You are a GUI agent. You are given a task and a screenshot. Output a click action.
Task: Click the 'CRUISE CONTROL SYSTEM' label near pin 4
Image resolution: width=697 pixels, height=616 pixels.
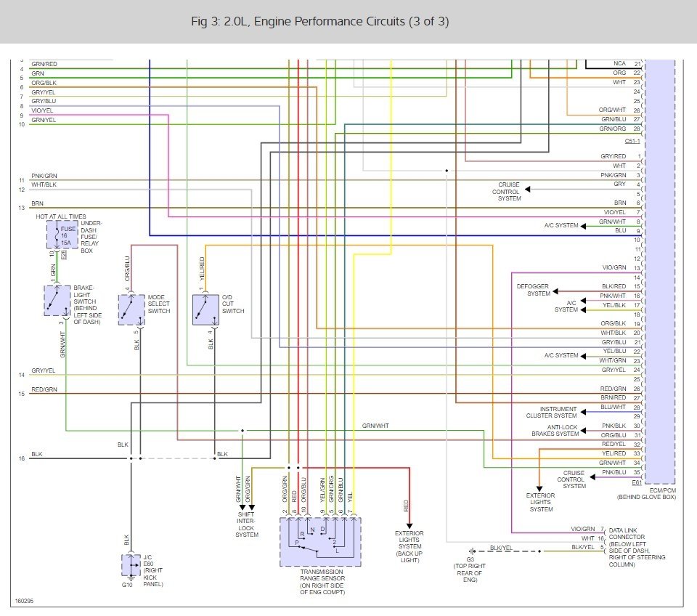pos(506,191)
